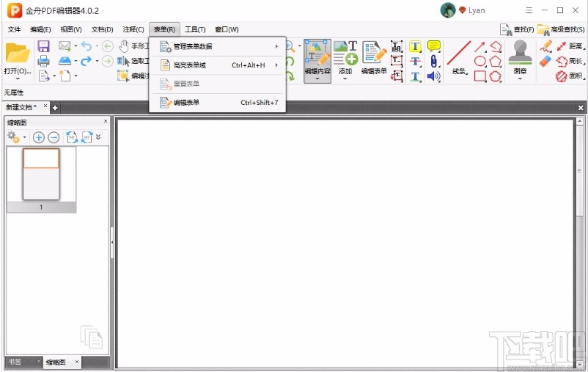This screenshot has height=372, width=588.
Task: Select page 1 thumbnail
Action: (41, 175)
